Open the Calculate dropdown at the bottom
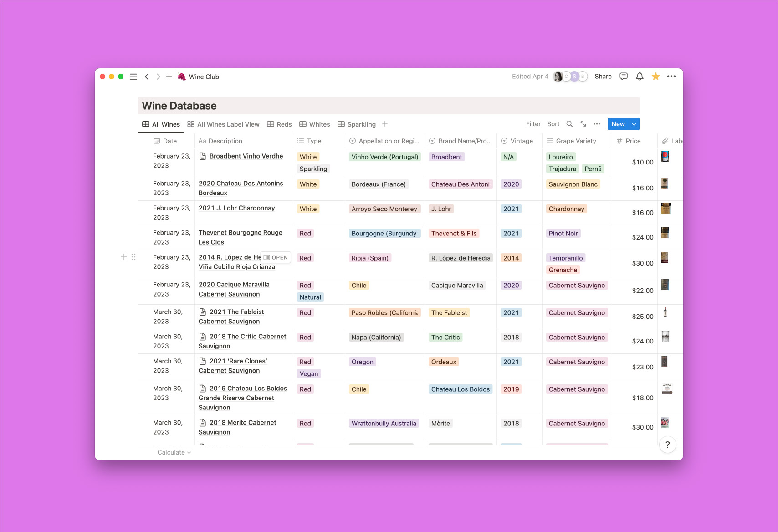This screenshot has width=778, height=532. click(174, 452)
